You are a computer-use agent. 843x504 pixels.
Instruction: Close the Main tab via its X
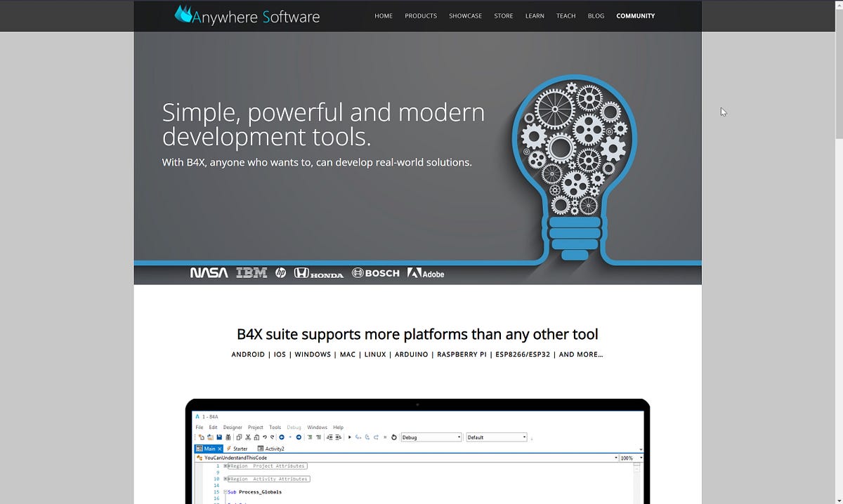coord(220,449)
